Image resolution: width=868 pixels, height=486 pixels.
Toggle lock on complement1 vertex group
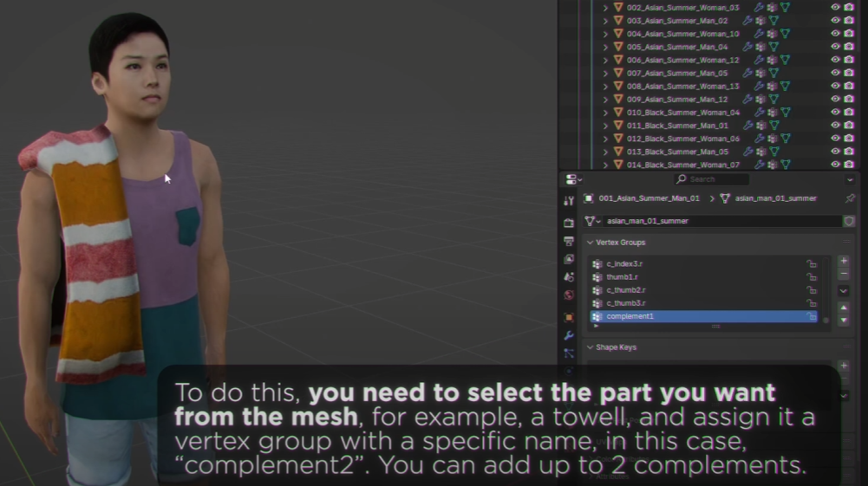[812, 317]
